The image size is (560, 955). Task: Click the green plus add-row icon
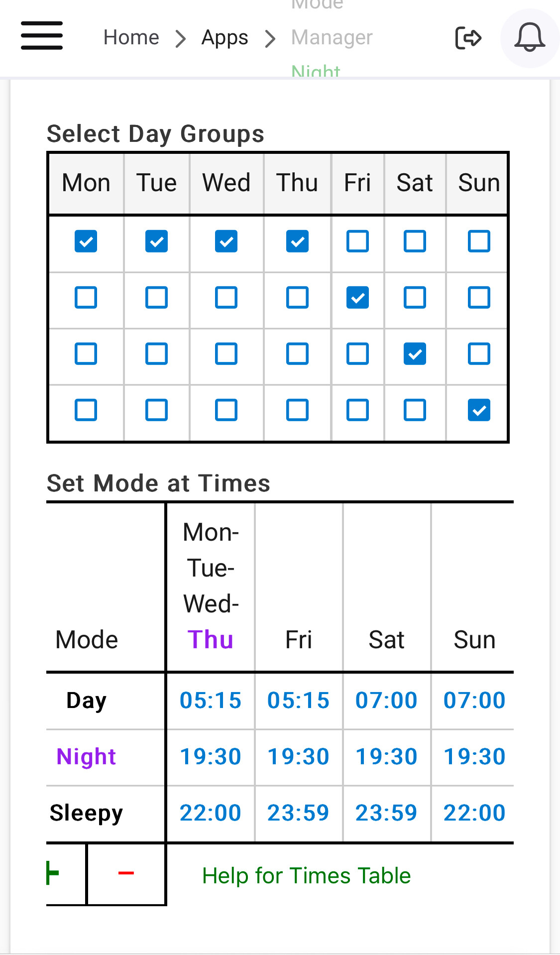pyautogui.click(x=53, y=873)
